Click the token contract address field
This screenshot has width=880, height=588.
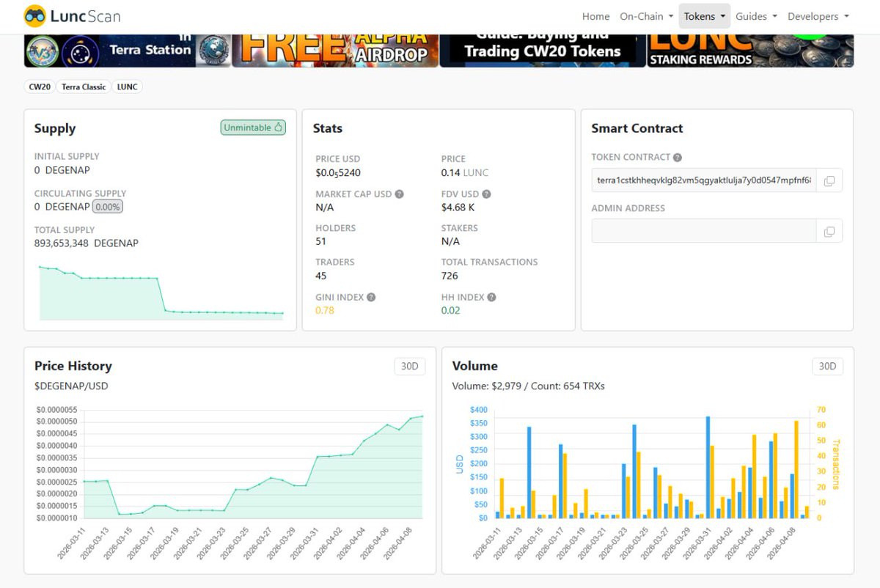point(704,180)
